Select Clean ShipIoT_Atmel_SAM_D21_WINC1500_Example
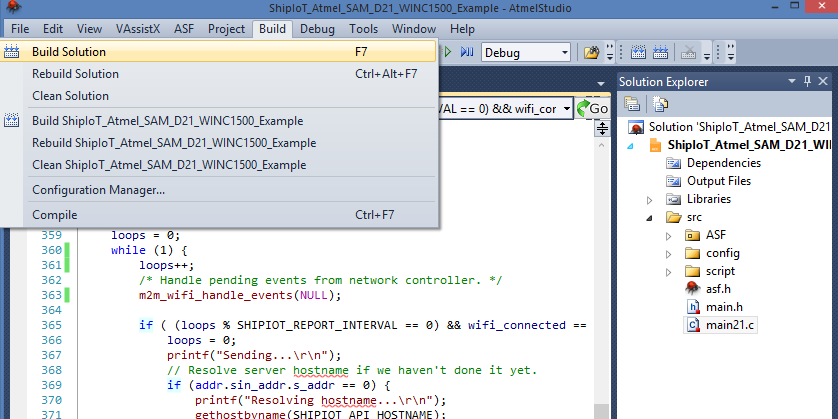The height and width of the screenshot is (419, 838). tap(218, 165)
